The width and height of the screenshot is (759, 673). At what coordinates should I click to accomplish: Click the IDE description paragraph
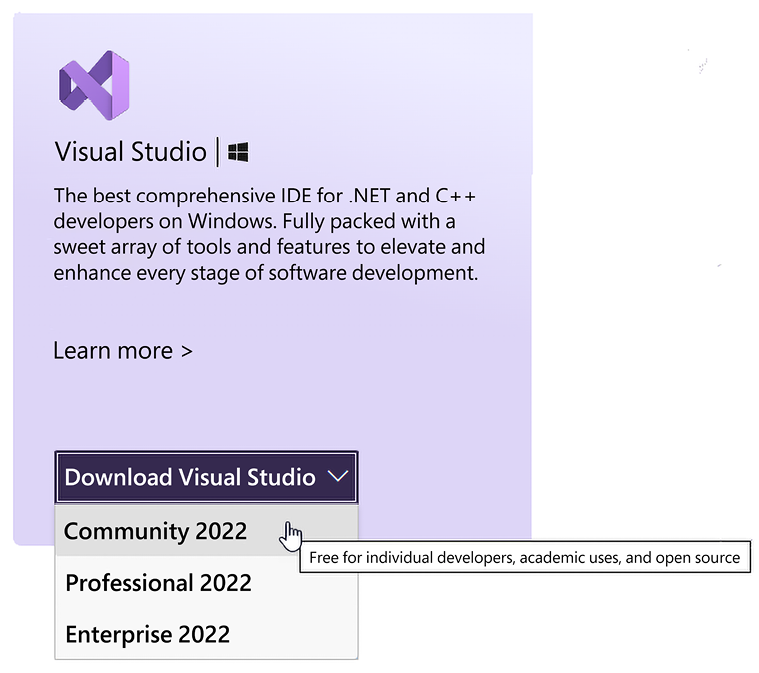coord(269,234)
